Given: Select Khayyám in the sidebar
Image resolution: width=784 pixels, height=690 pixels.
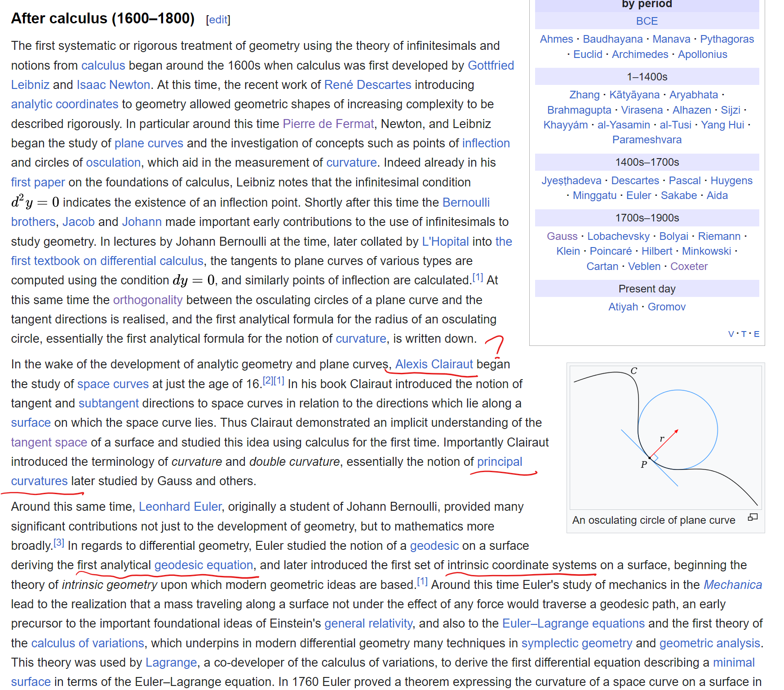Looking at the screenshot, I should pyautogui.click(x=566, y=125).
